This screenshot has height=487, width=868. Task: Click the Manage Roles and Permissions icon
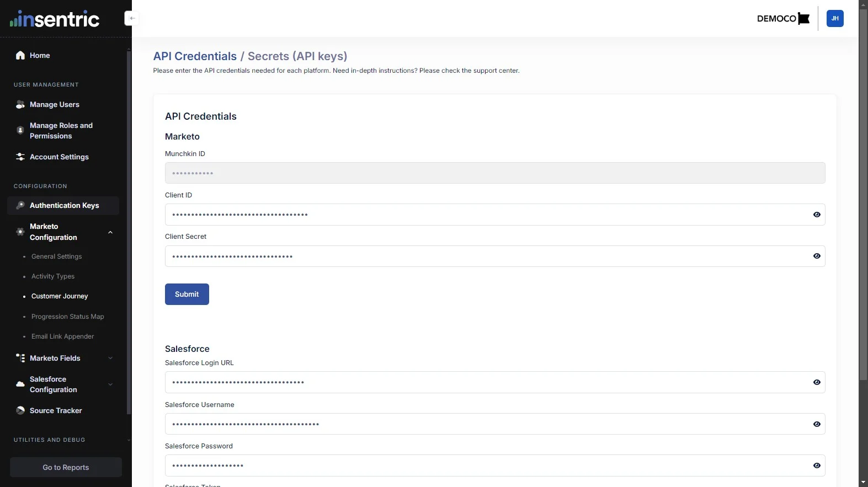click(x=20, y=131)
